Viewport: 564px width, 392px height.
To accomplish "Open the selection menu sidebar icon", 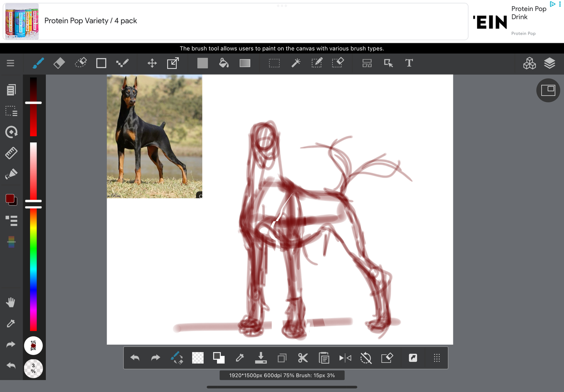I will point(11,111).
